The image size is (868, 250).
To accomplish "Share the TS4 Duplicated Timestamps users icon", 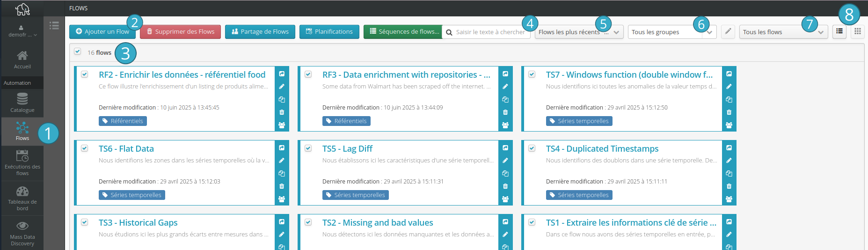I will [729, 199].
